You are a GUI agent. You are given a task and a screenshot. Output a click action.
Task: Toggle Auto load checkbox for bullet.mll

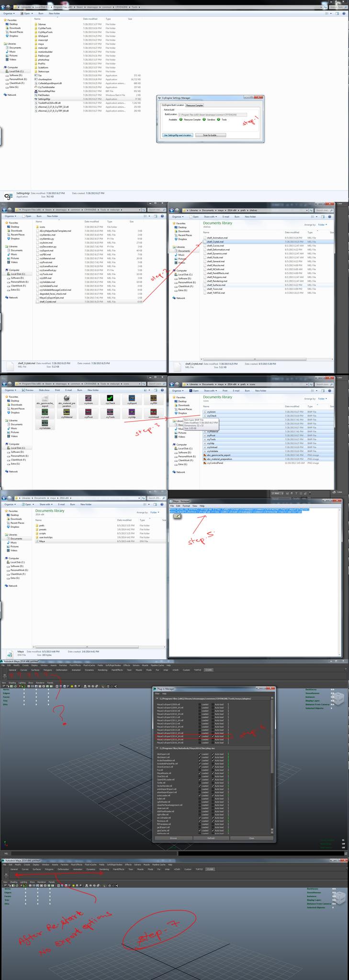(213, 798)
